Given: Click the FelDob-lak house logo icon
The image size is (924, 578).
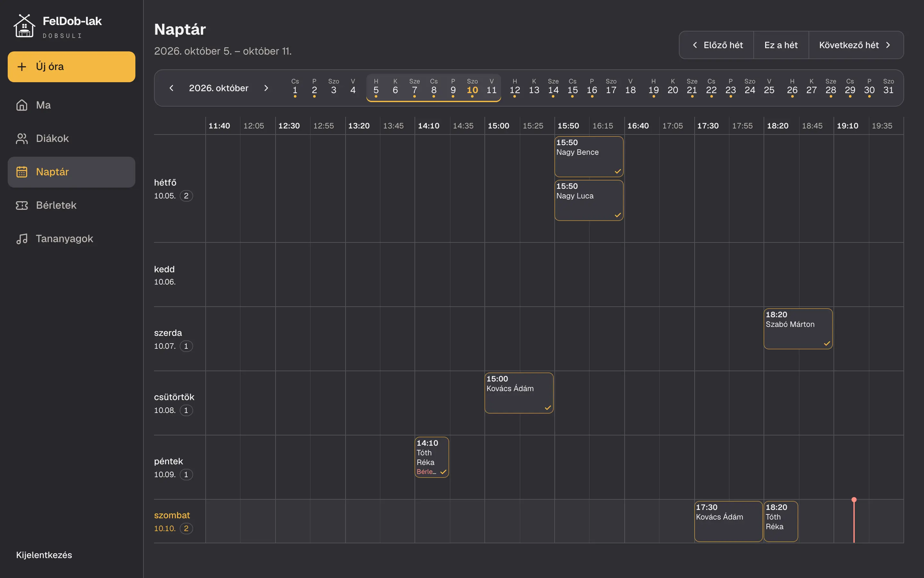Looking at the screenshot, I should pos(24,26).
